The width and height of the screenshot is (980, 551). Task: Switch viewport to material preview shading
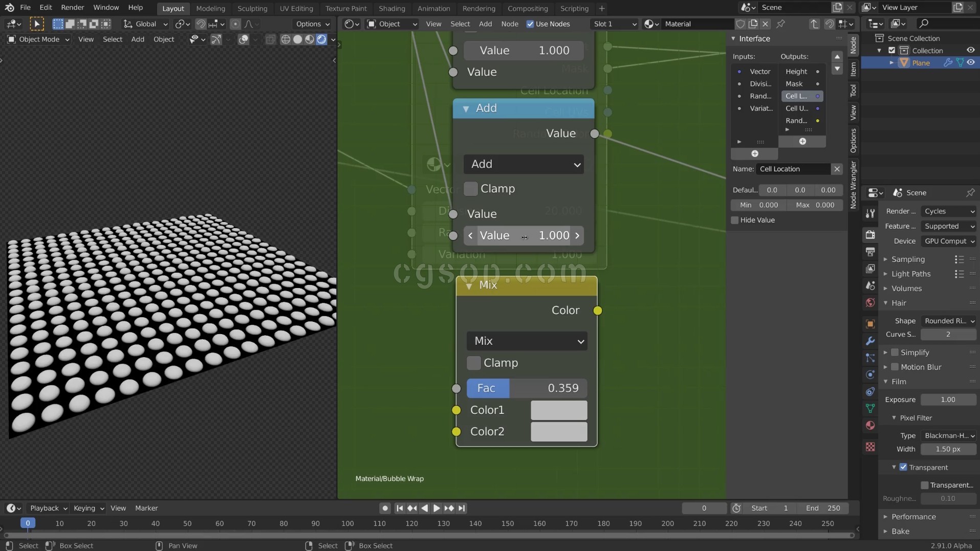click(x=310, y=39)
